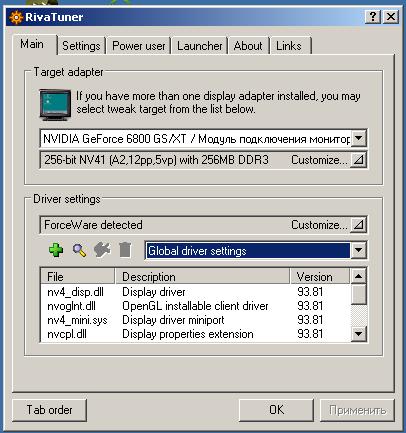Click the monitor icon in Target adapter
406x433 pixels.
pyautogui.click(x=55, y=104)
